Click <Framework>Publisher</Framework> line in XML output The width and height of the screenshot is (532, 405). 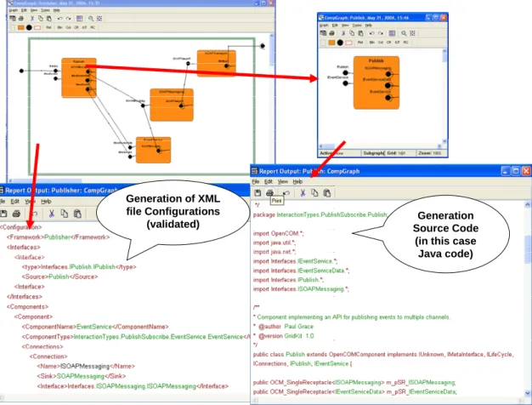click(58, 237)
